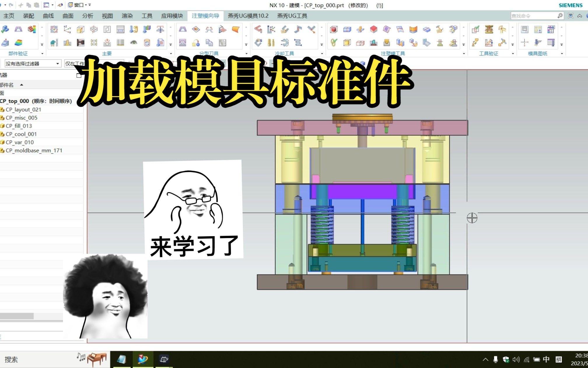The image size is (588, 368).
Task: Expand the 工具验证 group options arrow
Action: (513, 53)
